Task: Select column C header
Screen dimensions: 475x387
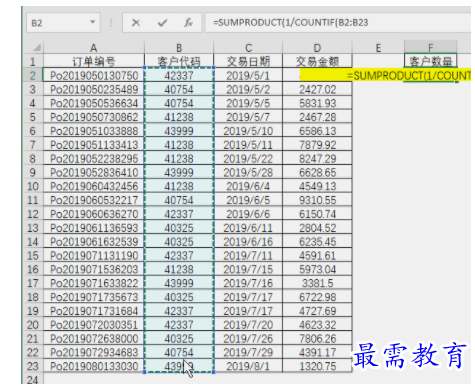Action: (x=248, y=48)
